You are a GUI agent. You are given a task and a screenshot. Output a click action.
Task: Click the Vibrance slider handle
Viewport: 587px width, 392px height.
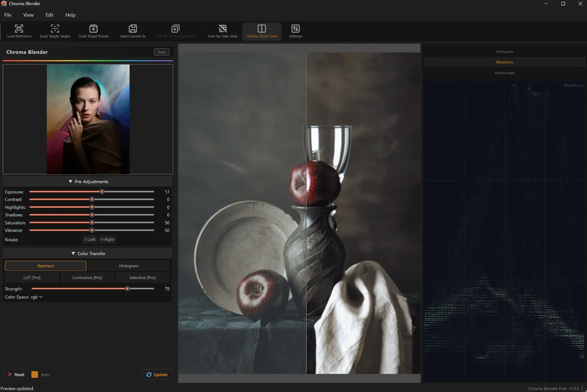coord(92,230)
